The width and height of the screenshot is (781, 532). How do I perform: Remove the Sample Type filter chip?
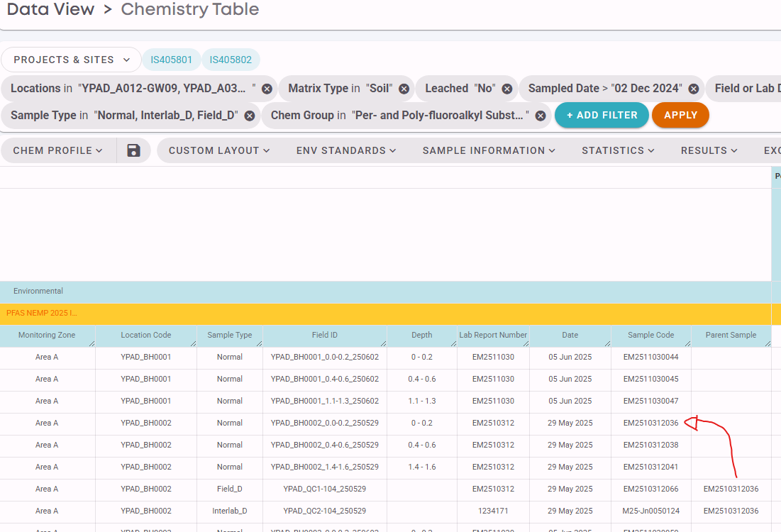[x=250, y=116]
